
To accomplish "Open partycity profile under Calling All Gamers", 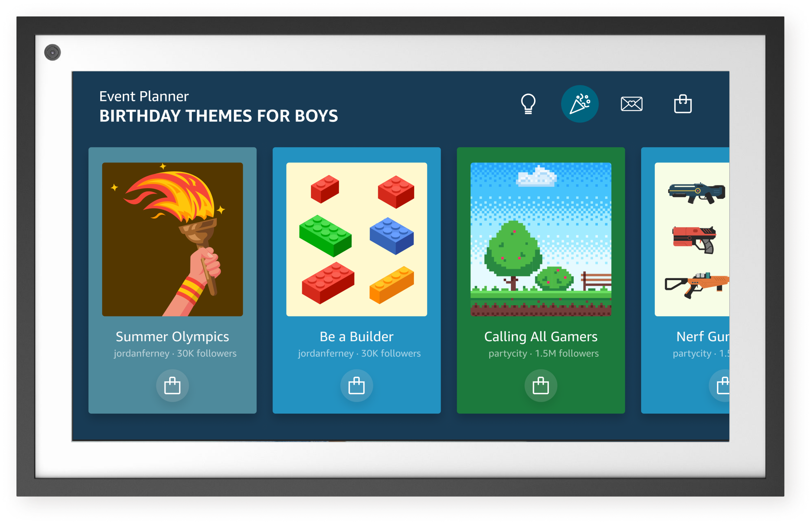I will point(508,353).
